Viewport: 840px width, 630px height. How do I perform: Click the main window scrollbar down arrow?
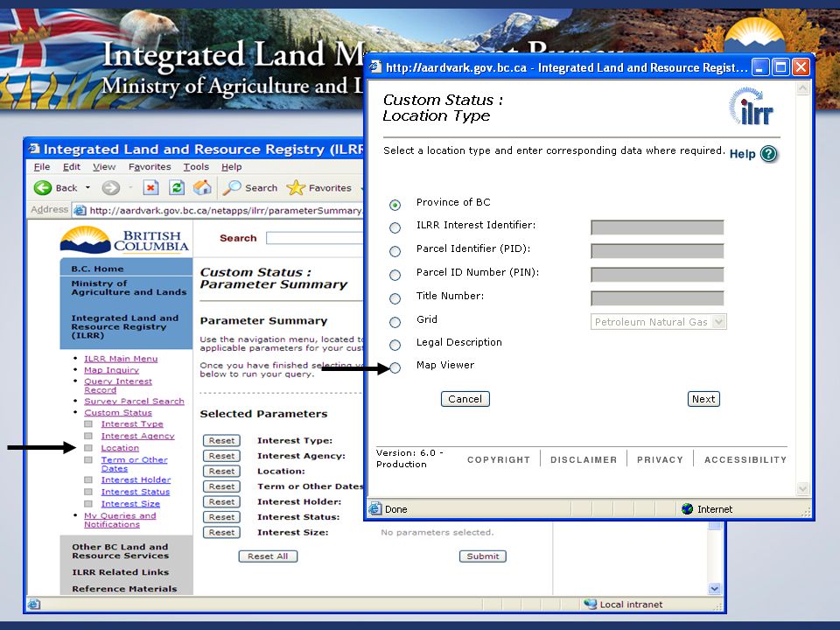click(x=715, y=589)
